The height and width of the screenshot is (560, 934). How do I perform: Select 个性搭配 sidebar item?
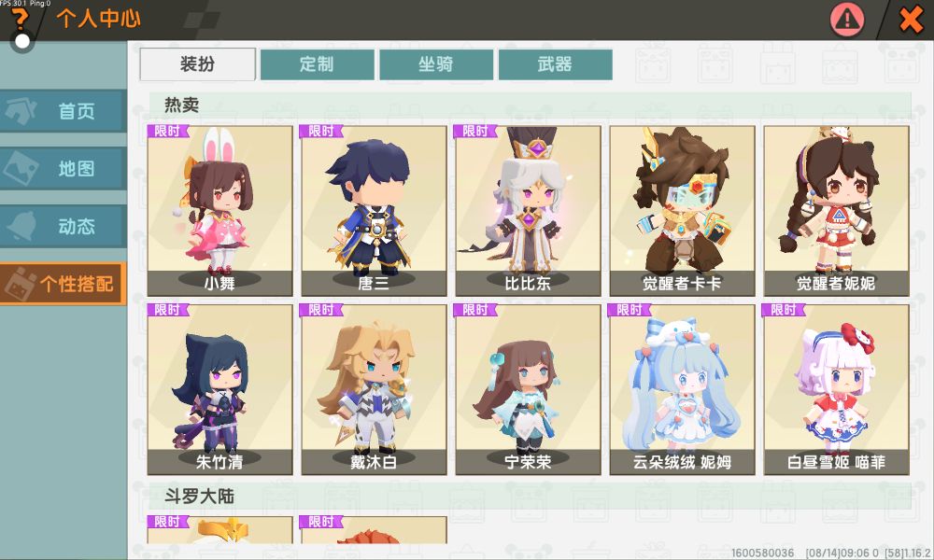coord(64,284)
